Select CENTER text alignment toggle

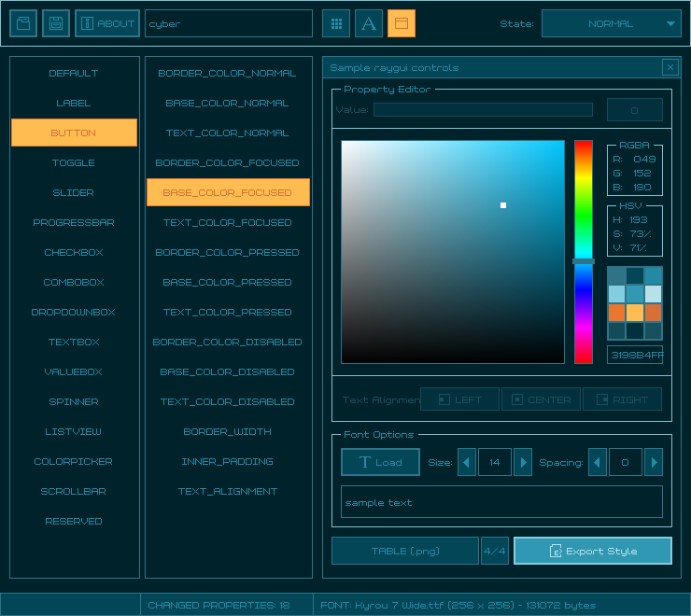541,399
